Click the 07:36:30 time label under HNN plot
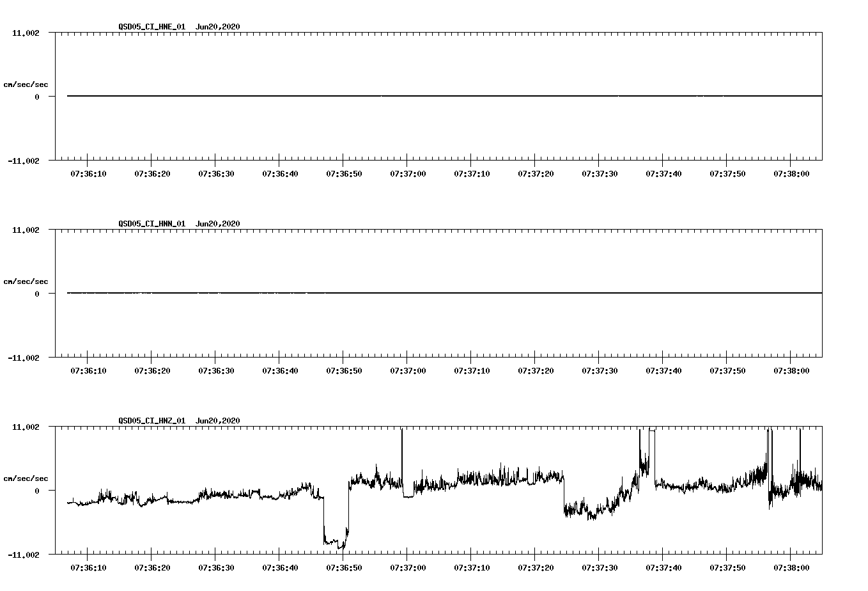 [216, 371]
